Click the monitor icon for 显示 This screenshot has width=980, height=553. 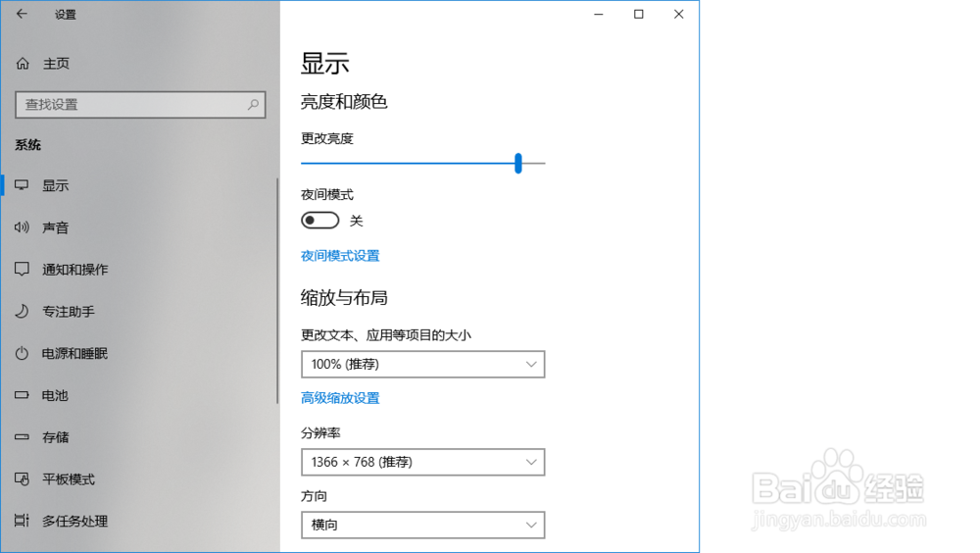[x=22, y=185]
